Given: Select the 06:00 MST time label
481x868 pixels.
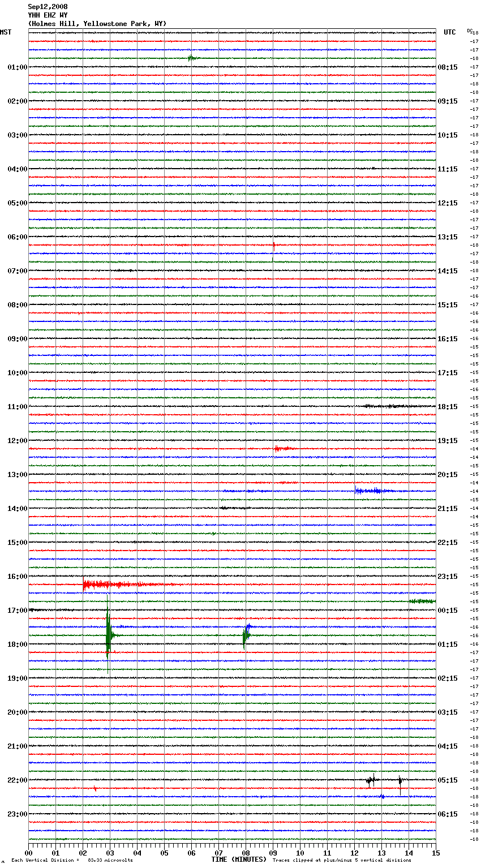Looking at the screenshot, I should pyautogui.click(x=18, y=237).
